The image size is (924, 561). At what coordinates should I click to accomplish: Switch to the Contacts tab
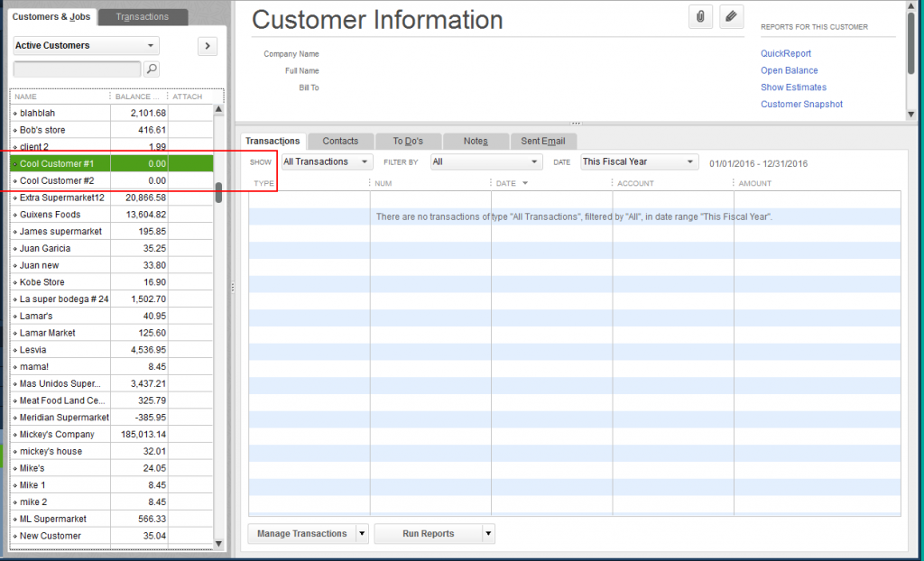pos(340,141)
